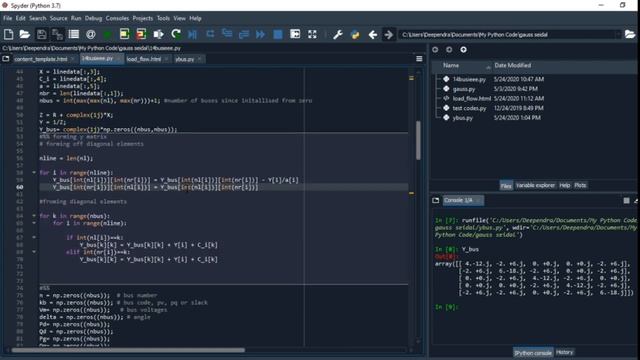640x360 pixels.
Task: Open Preferences with the wrench icon
Action: pyautogui.click(x=338, y=35)
